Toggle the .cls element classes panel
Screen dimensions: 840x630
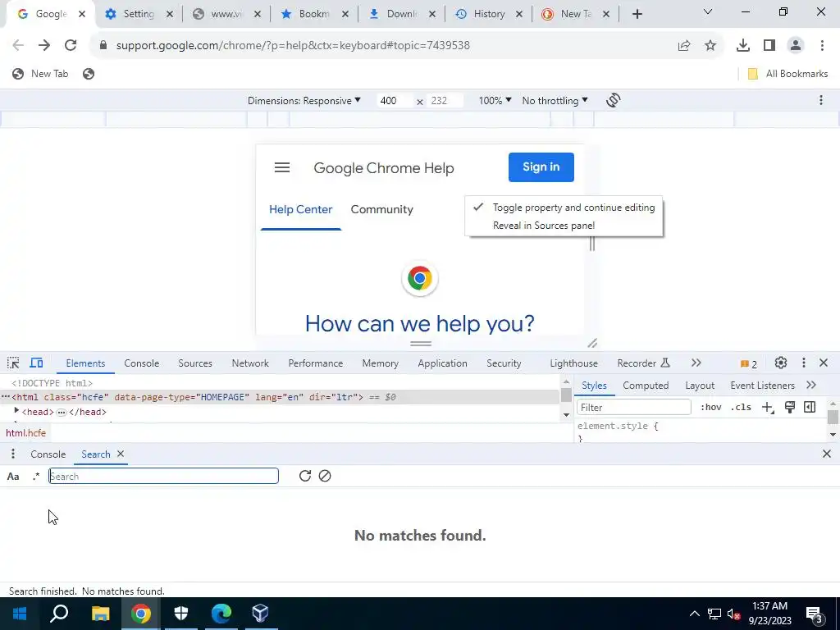(741, 407)
